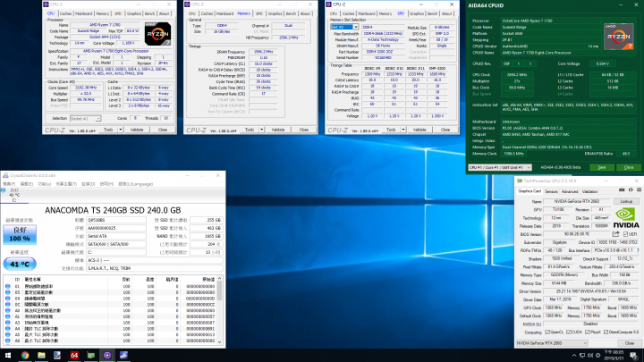Switch to the Advanced tab in GPU-Z
Image resolution: width=644 pixels, height=362 pixels.
[570, 191]
